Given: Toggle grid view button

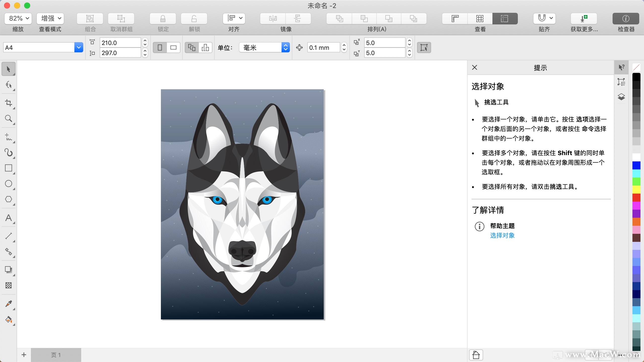Looking at the screenshot, I should (480, 19).
